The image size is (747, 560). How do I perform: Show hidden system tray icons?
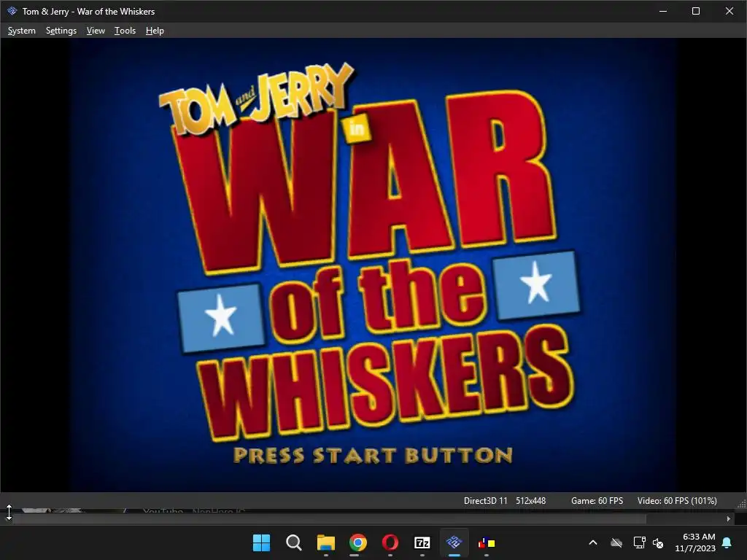(x=593, y=542)
